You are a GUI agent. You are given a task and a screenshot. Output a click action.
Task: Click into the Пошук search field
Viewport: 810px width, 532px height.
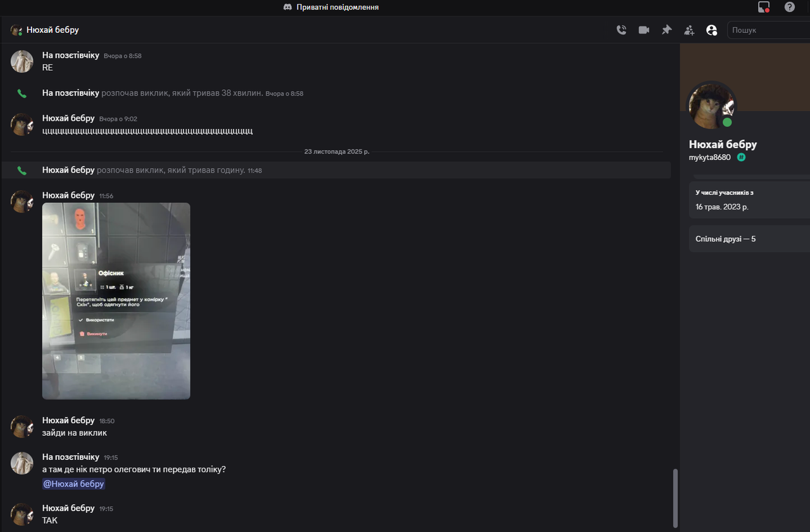(x=769, y=30)
